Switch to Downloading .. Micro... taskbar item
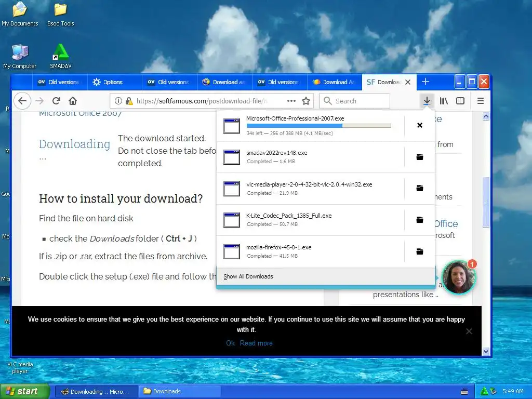532x399 pixels. point(96,391)
